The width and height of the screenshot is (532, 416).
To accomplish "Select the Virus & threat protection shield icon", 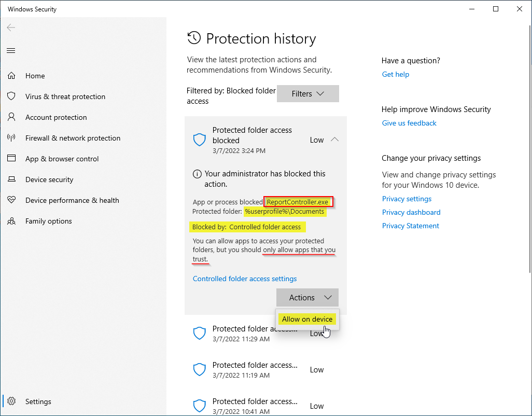I will point(12,96).
